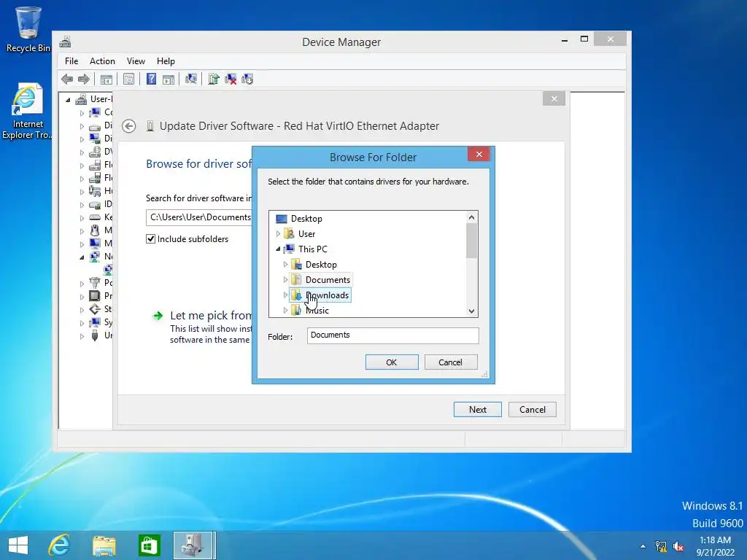Select the mouse device icon in device tree
This screenshot has width=747, height=560.
click(95, 230)
